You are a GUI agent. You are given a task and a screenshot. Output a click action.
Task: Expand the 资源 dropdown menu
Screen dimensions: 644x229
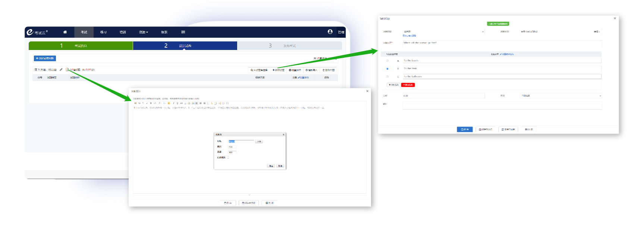tap(144, 32)
